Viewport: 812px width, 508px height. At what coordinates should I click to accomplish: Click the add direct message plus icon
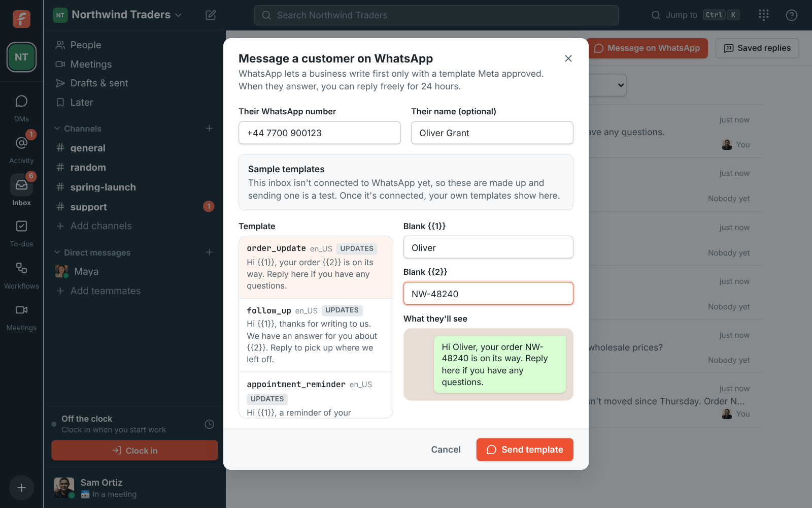click(209, 252)
